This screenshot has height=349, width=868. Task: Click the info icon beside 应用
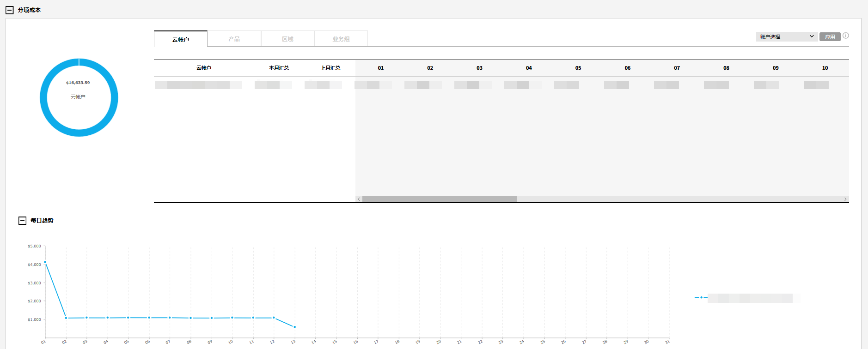[846, 36]
